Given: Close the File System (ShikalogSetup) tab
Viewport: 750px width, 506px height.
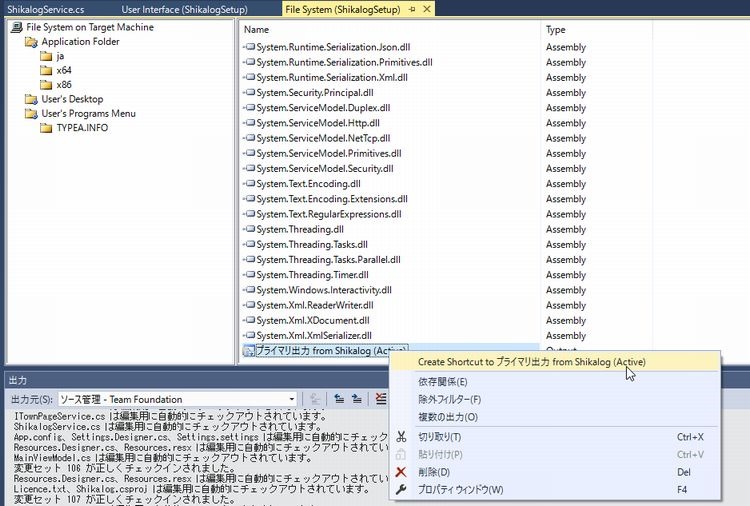Looking at the screenshot, I should tap(427, 9).
